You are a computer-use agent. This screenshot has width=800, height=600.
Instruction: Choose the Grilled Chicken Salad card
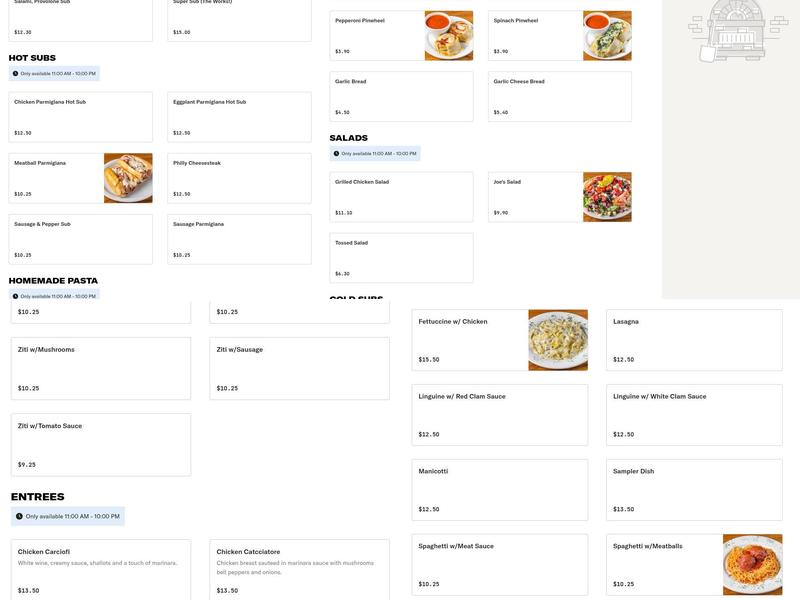[x=402, y=197]
